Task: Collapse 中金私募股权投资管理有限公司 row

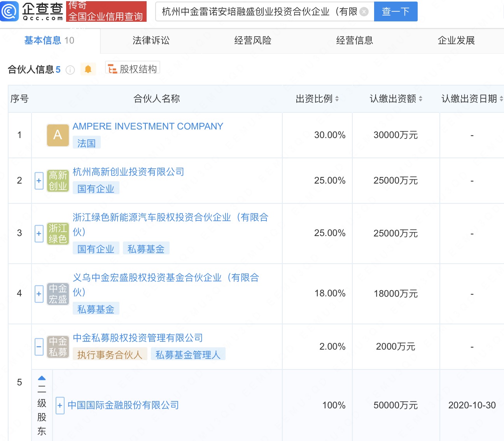Action: click(39, 346)
